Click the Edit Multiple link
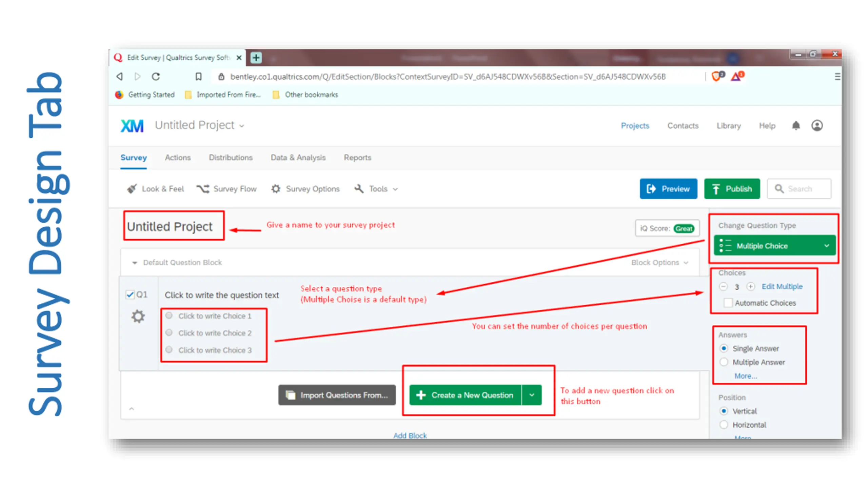The height and width of the screenshot is (488, 868). click(x=782, y=287)
